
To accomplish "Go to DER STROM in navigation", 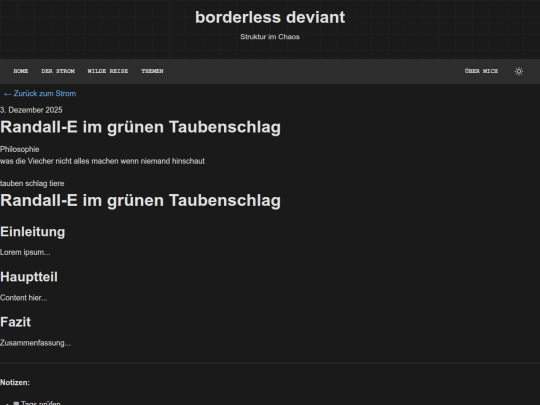I will [58, 71].
